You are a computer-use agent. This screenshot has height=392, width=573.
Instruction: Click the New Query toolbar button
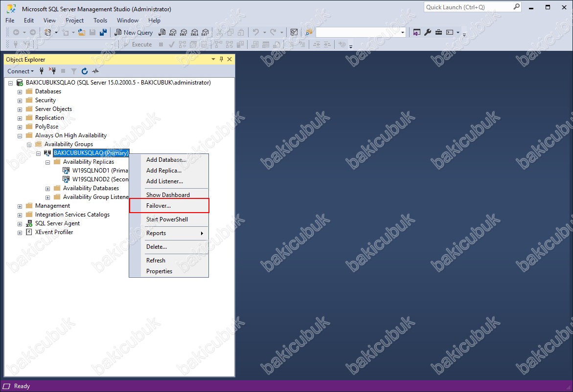(134, 32)
